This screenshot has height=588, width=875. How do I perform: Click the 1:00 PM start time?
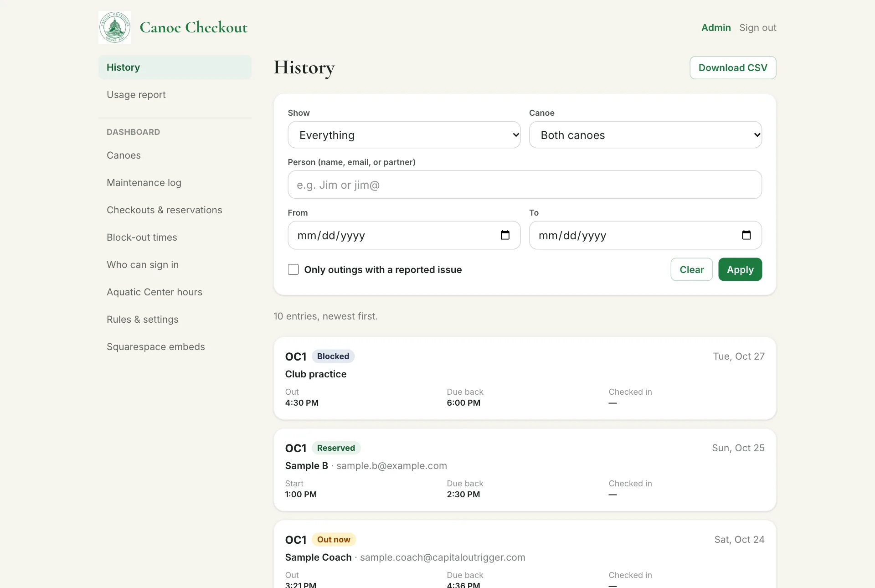[301, 495]
